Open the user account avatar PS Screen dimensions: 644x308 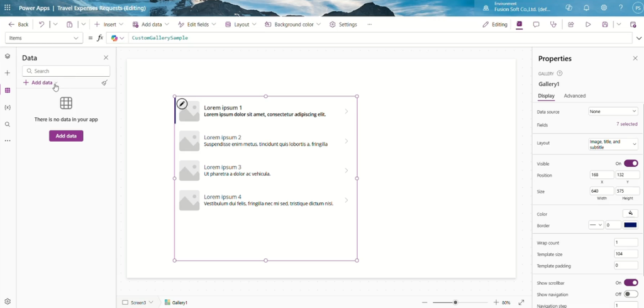coord(636,8)
